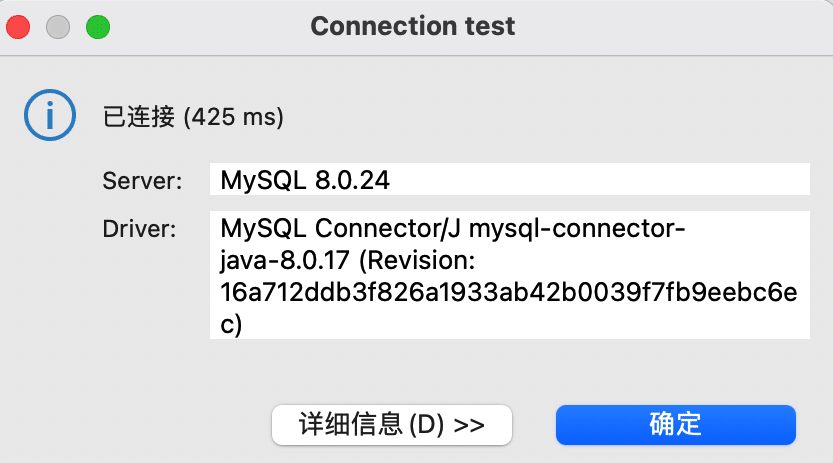Click the "Server:" label

coord(143,181)
